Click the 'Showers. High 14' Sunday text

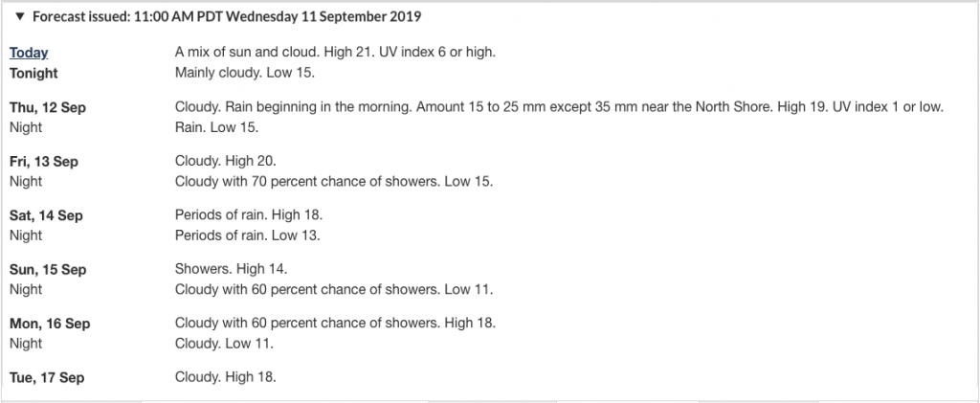coord(232,269)
